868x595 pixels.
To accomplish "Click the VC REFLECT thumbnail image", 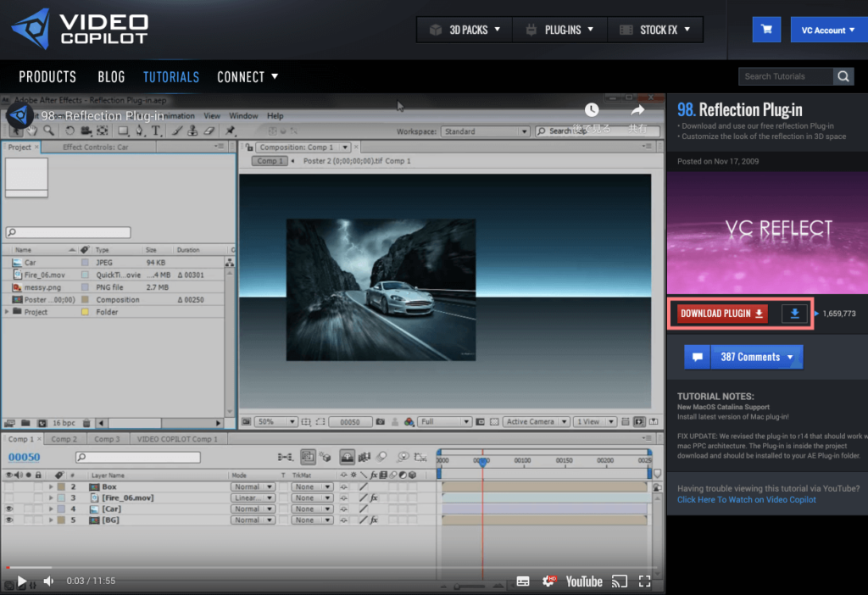I will pyautogui.click(x=767, y=232).
